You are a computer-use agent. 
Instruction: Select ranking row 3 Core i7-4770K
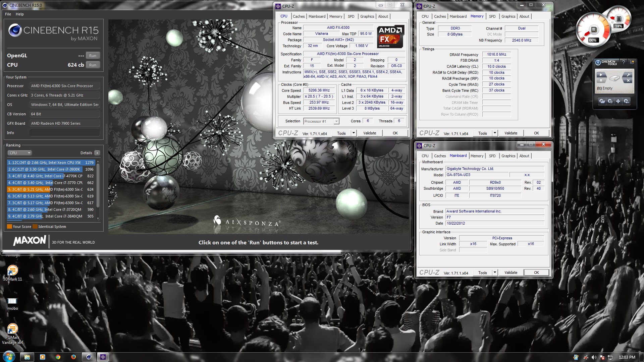coord(51,176)
